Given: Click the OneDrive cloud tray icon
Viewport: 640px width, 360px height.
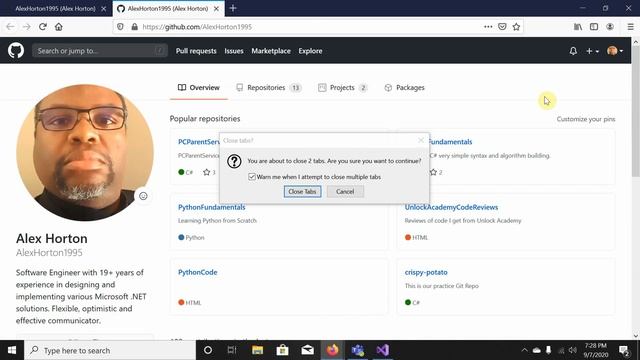Looking at the screenshot, I should (x=536, y=350).
